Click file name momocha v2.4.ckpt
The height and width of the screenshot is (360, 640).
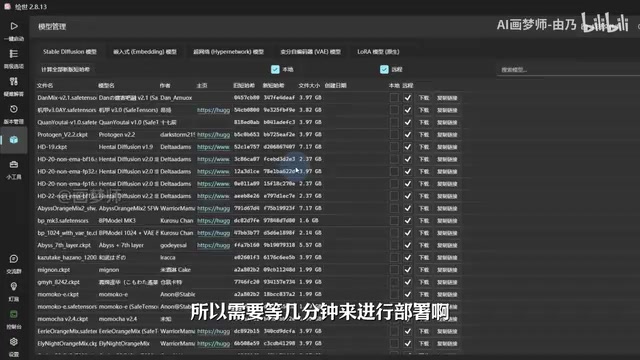click(x=62, y=319)
